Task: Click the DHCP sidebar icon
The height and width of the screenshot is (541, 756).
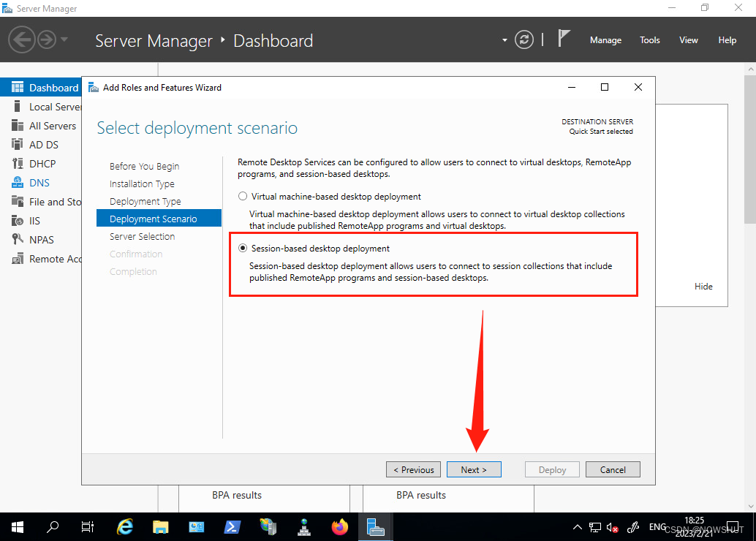Action: [18, 164]
